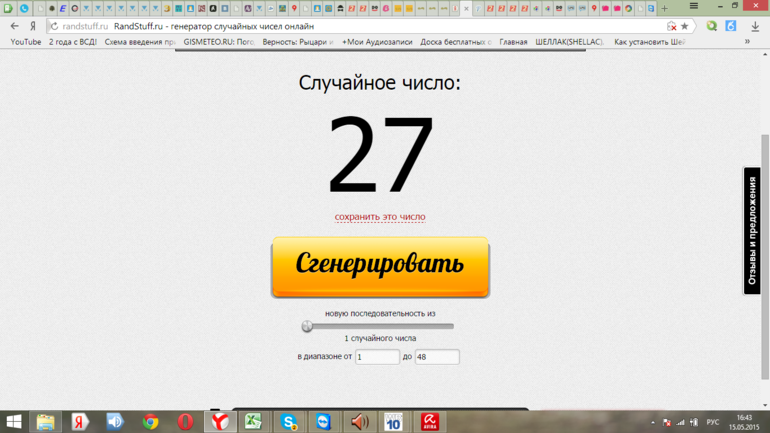Expand the hidden bookmarks chevron
770x433 pixels.
pos(747,42)
